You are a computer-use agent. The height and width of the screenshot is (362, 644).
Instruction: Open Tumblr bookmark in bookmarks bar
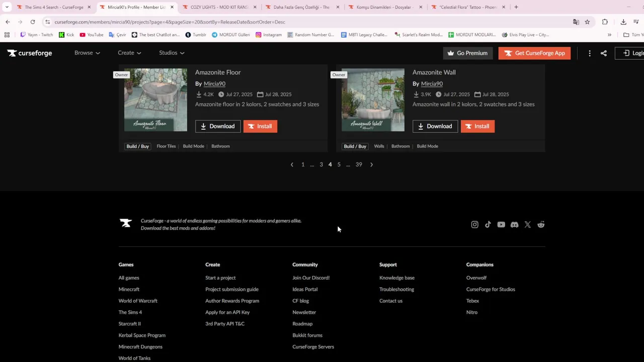pos(196,35)
